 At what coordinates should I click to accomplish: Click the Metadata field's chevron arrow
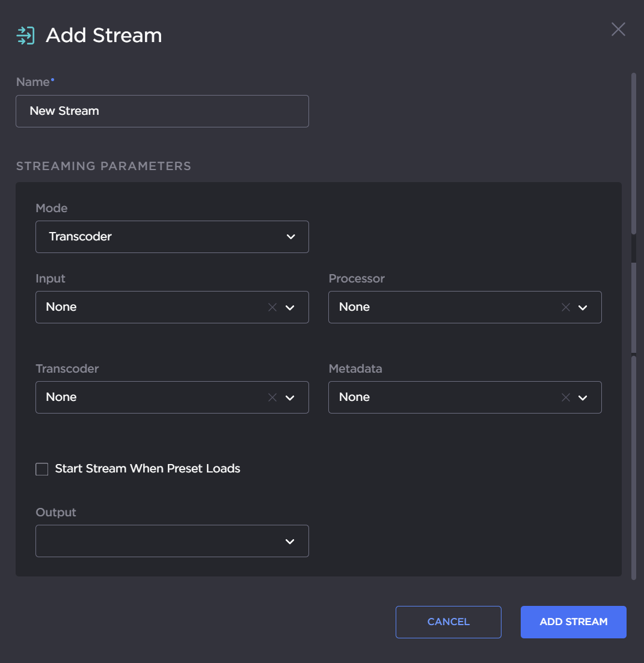click(583, 397)
